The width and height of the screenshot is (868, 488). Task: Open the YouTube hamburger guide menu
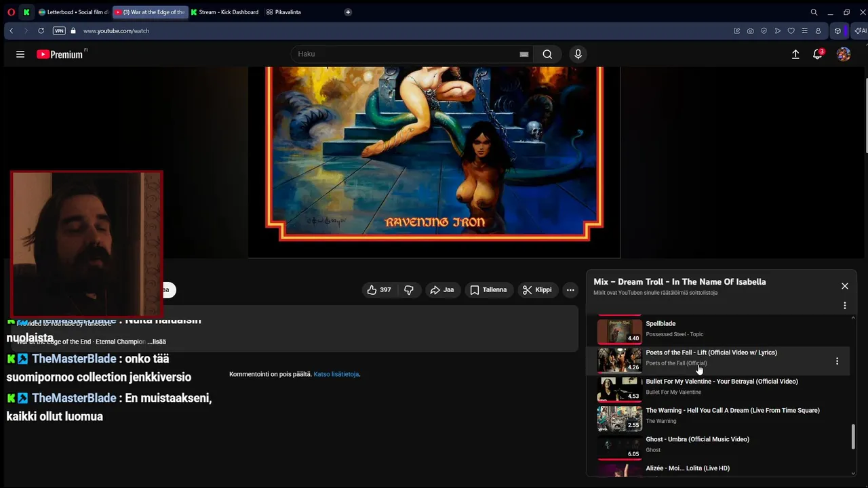(20, 54)
